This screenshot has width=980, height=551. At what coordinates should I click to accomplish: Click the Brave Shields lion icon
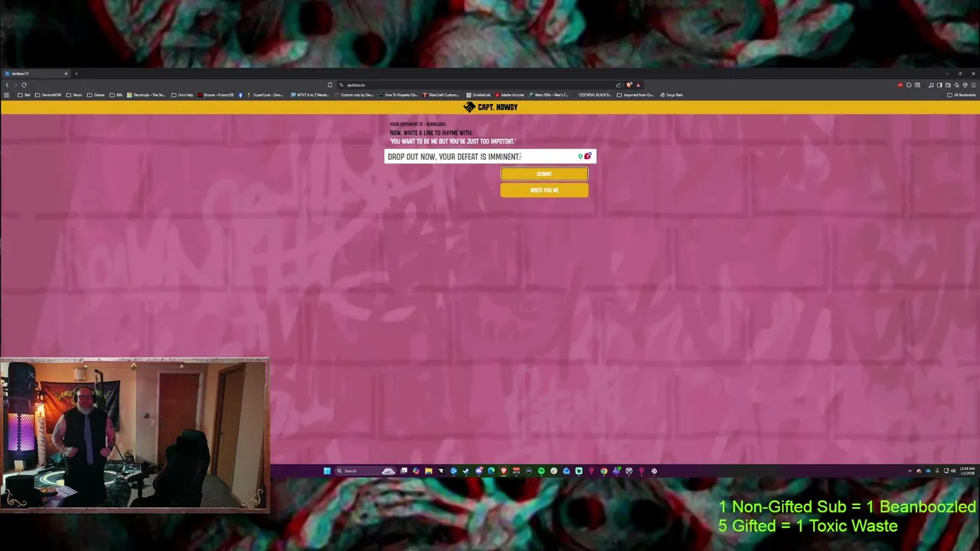629,85
